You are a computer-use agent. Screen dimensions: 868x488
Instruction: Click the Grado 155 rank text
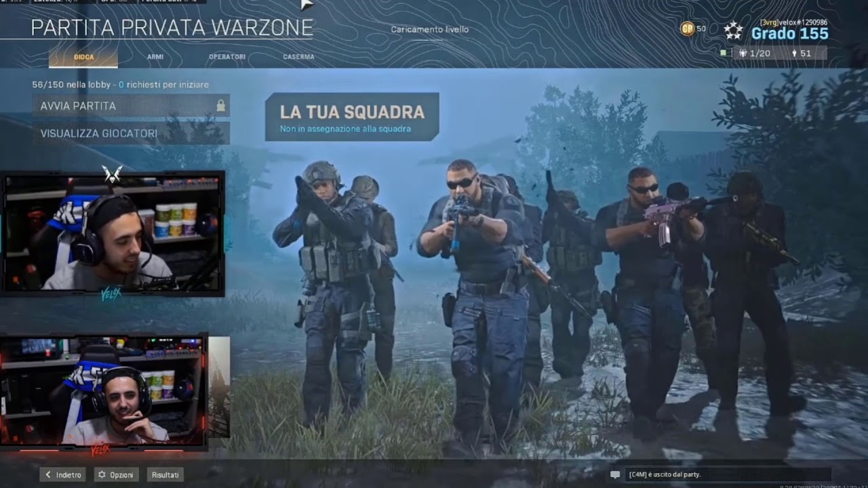[x=790, y=34]
